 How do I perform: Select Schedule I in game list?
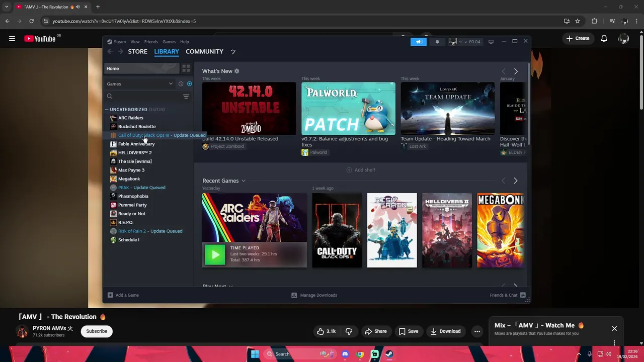point(128,240)
